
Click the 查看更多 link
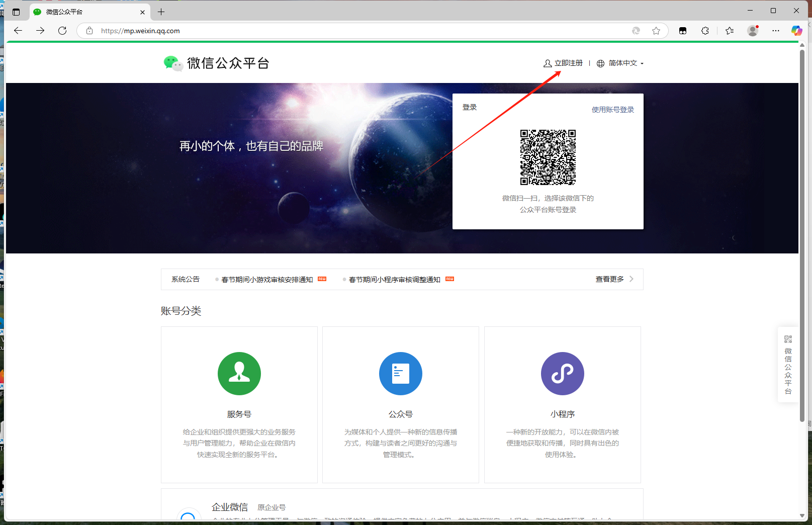[609, 279]
